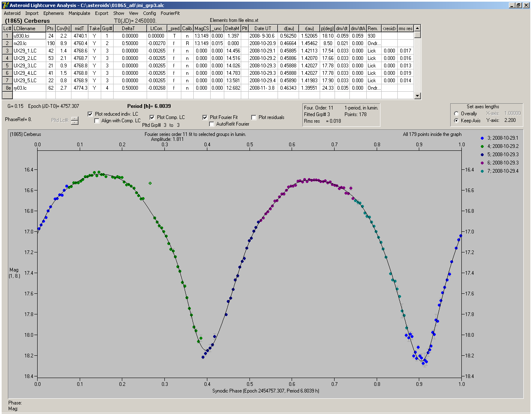532x414 pixels.
Task: Select the UX29_2.LC filename cell
Action: [x=29, y=58]
